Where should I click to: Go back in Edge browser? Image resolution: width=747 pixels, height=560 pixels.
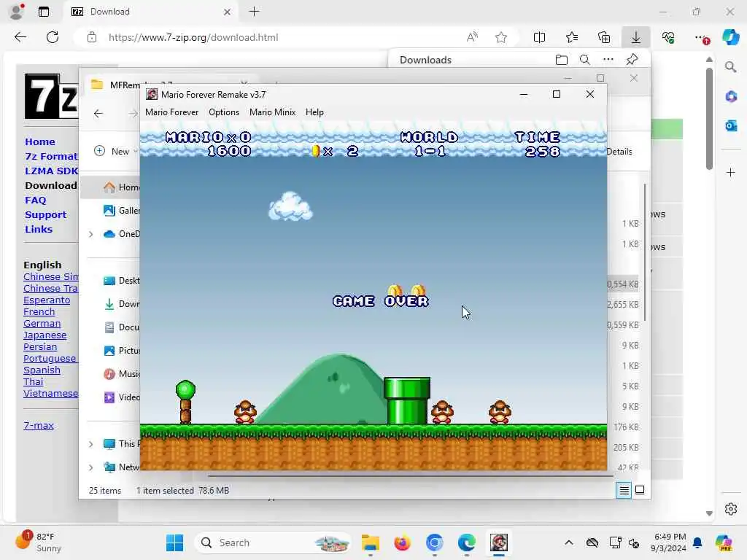tap(20, 37)
